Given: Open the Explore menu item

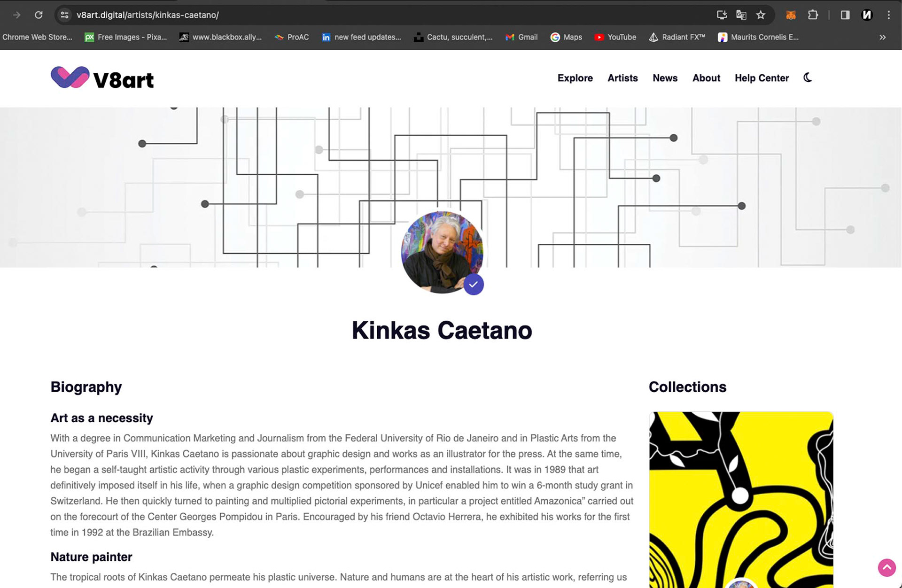Looking at the screenshot, I should (575, 78).
